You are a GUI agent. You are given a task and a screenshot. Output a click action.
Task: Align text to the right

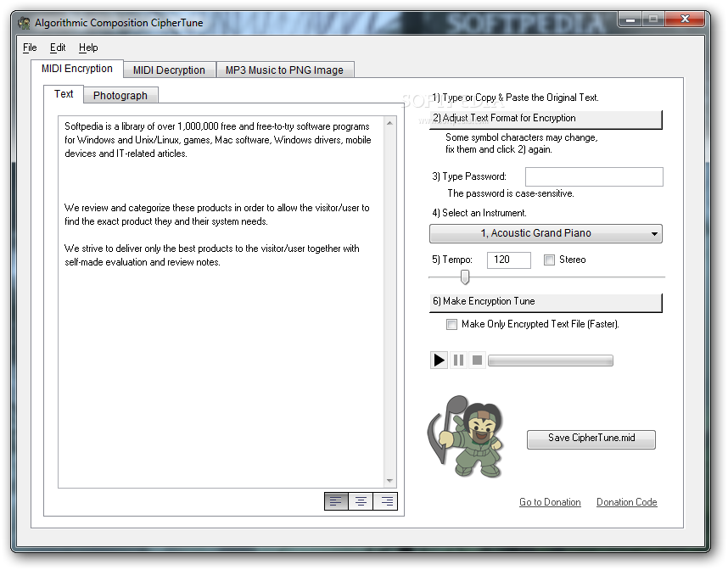click(x=385, y=501)
